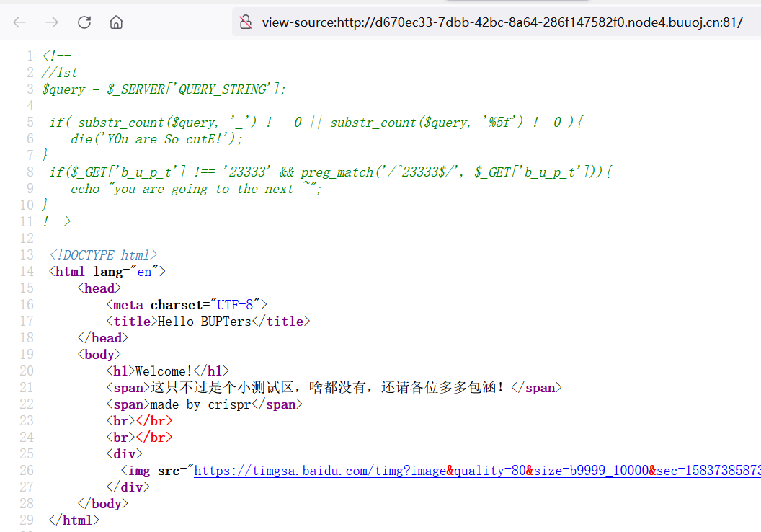Click the echo "you are going to the next" line

tap(196, 189)
